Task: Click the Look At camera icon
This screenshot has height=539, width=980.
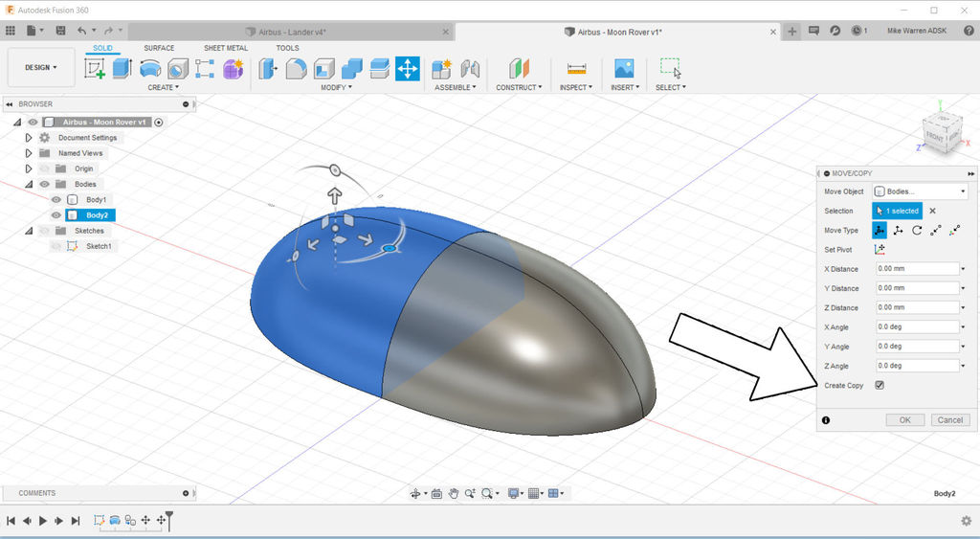Action: 436,494
